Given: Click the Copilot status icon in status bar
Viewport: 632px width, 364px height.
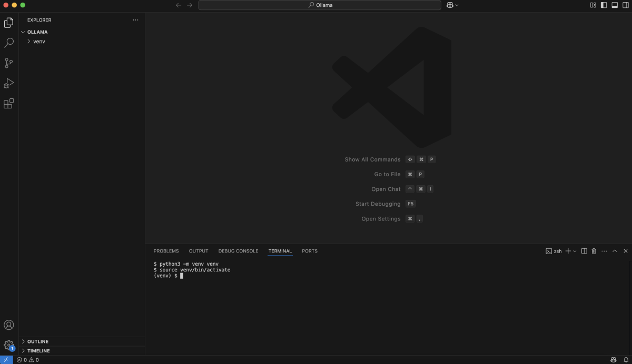Looking at the screenshot, I should tap(614, 360).
